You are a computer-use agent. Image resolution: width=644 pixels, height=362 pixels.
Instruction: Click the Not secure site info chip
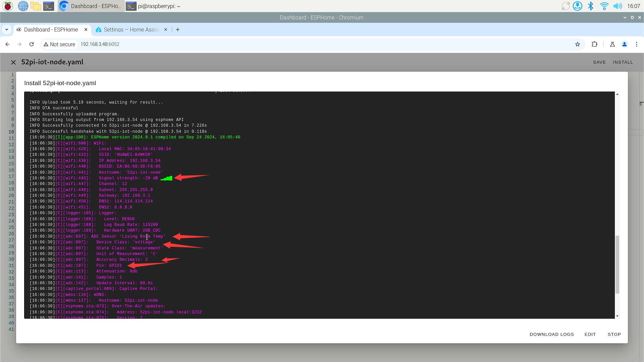click(x=59, y=44)
